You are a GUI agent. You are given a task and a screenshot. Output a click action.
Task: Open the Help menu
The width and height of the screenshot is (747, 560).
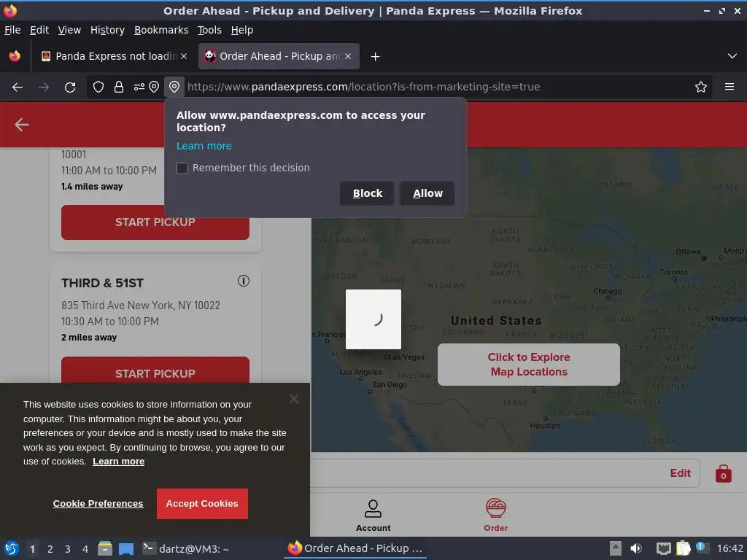242,30
